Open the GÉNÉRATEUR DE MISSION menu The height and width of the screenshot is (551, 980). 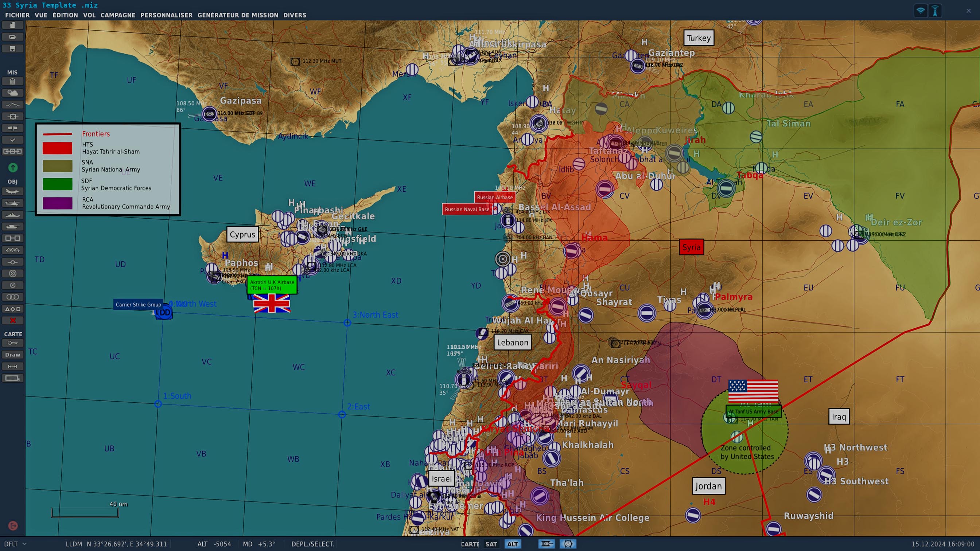coord(238,15)
